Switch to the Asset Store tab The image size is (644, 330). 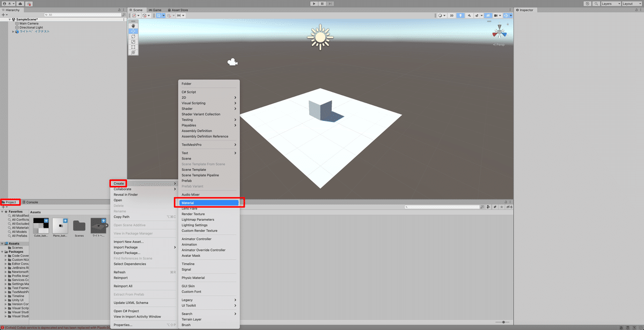(x=178, y=10)
